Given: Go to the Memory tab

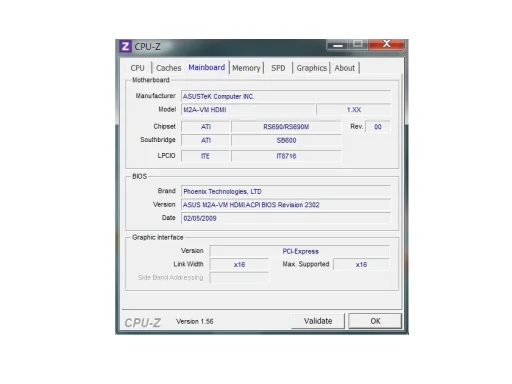Looking at the screenshot, I should [x=246, y=68].
